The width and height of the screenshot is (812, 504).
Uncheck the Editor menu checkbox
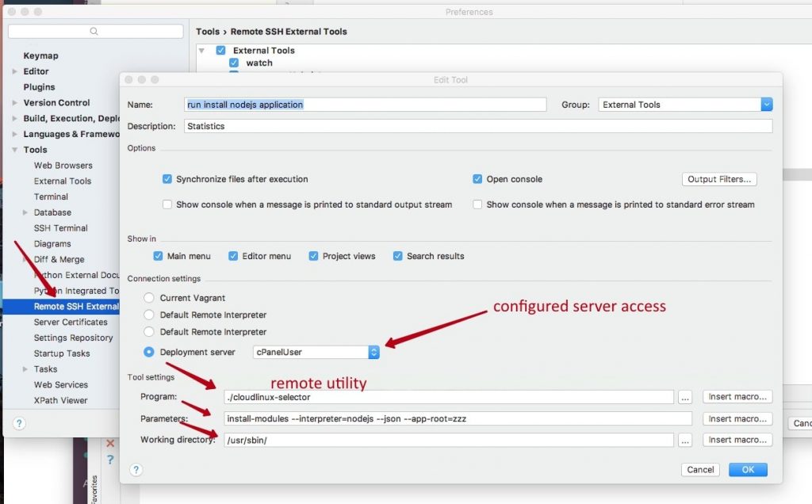(233, 256)
